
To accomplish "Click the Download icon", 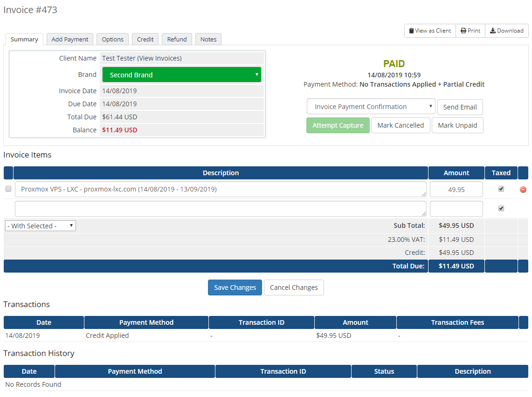I will (x=492, y=30).
